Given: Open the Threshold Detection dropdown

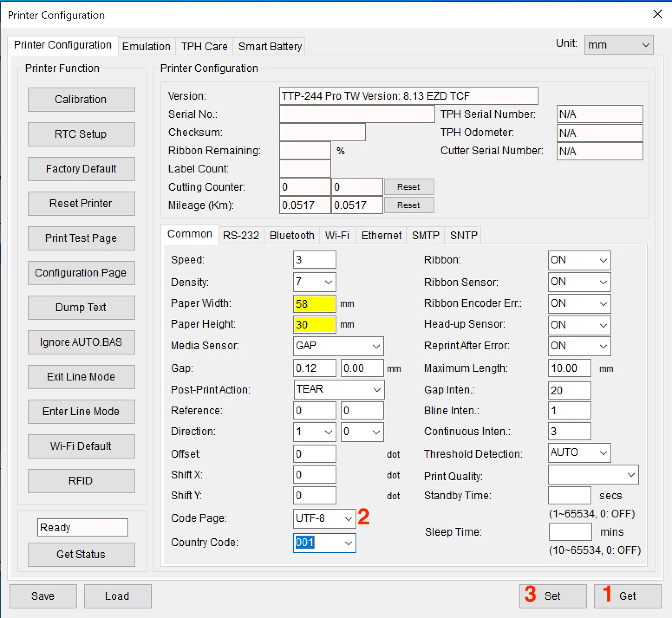Looking at the screenshot, I should pyautogui.click(x=579, y=452).
